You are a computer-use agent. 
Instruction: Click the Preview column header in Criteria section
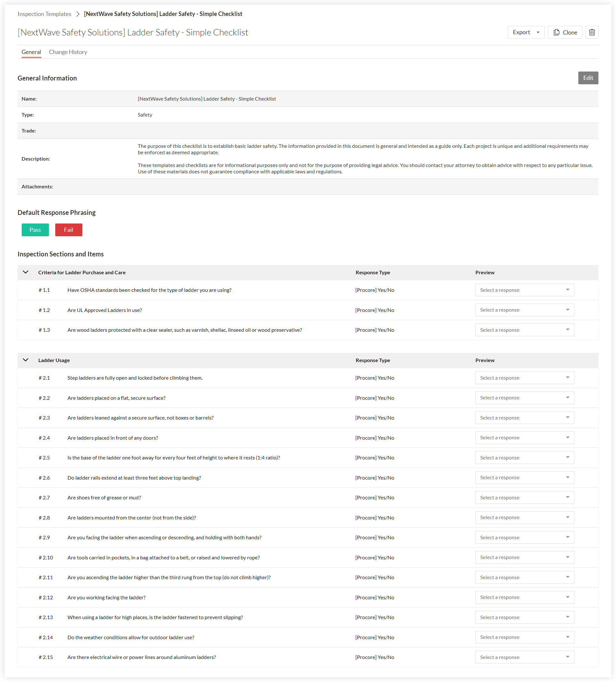coord(484,272)
